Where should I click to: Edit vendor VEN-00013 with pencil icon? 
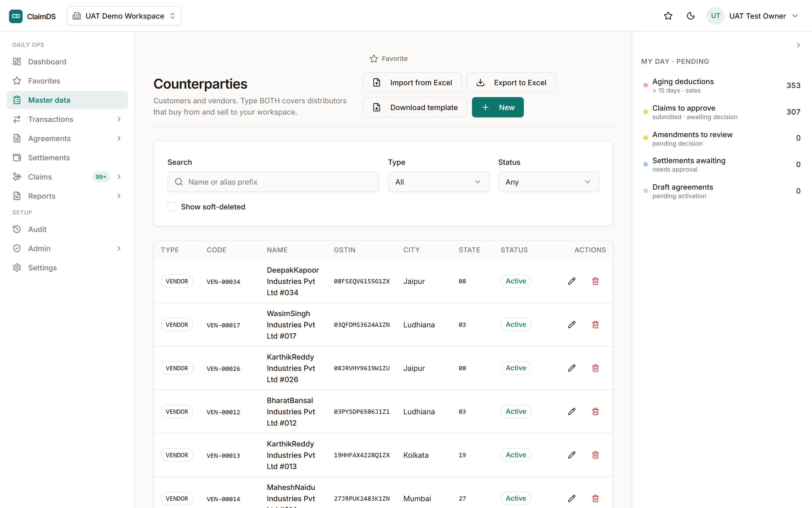click(x=572, y=455)
